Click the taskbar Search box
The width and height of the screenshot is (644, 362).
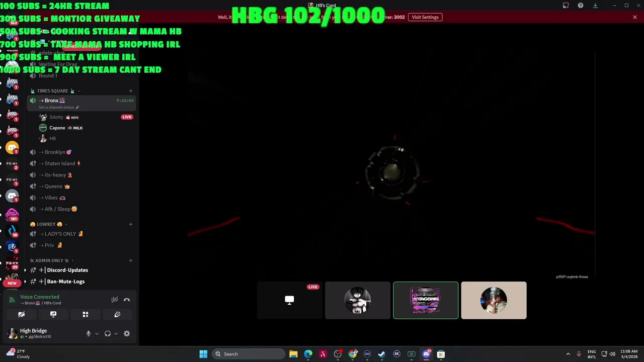pyautogui.click(x=248, y=354)
